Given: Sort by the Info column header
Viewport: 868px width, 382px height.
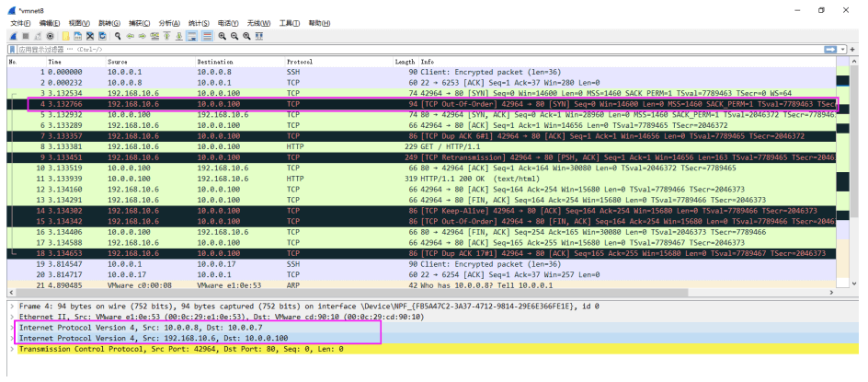Looking at the screenshot, I should [x=627, y=62].
